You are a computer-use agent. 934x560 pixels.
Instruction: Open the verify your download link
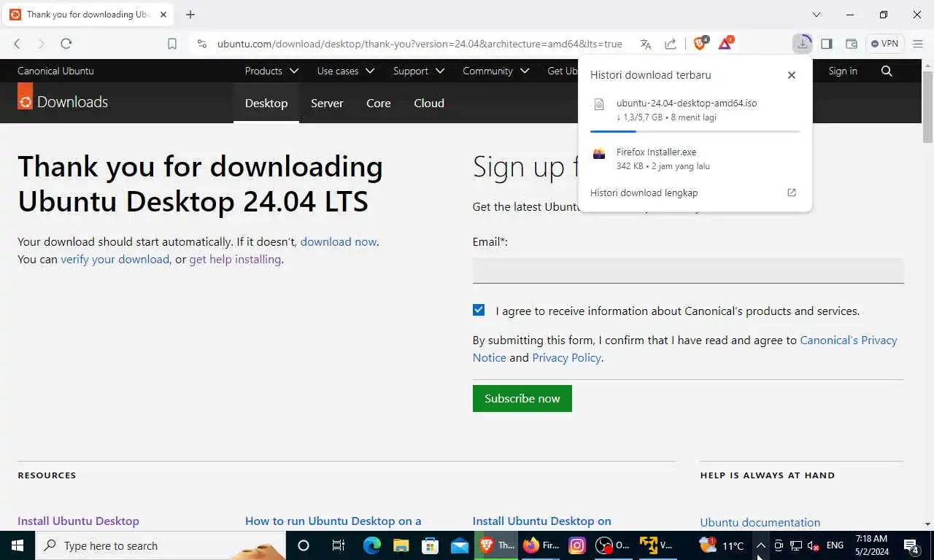point(115,259)
